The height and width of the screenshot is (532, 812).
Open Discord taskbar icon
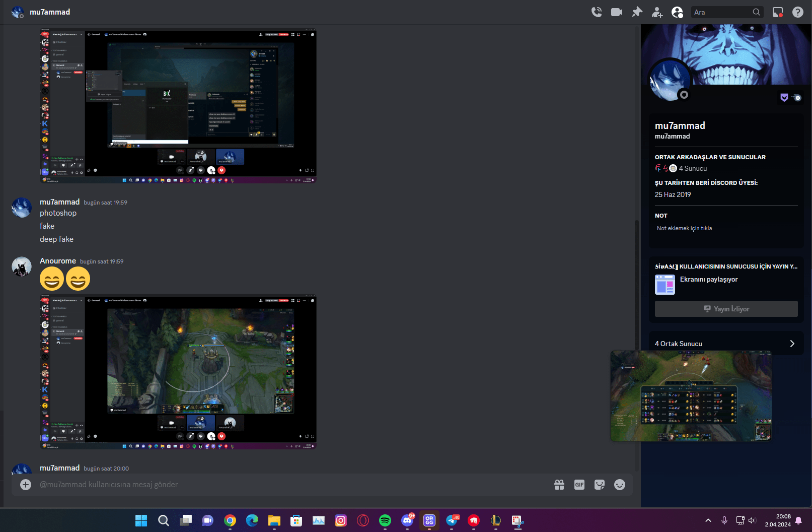tap(407, 520)
